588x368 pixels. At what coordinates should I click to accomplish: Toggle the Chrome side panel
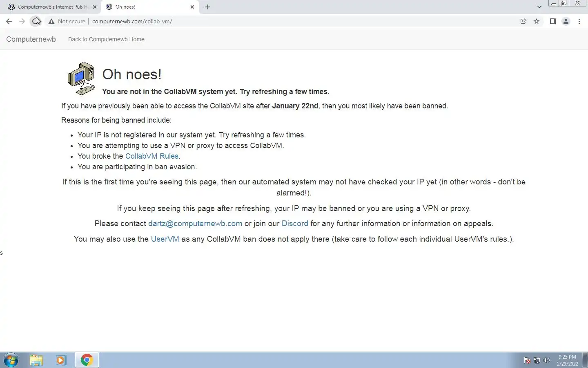[552, 21]
